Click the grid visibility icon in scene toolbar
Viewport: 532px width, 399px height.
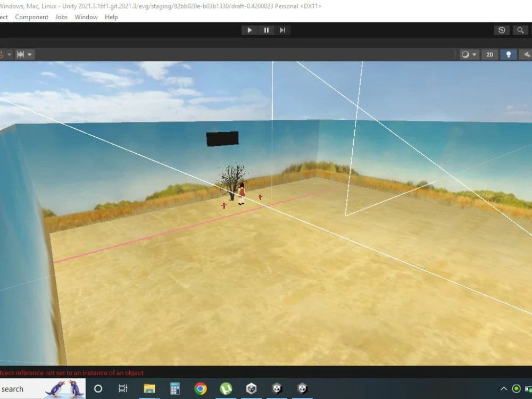pos(20,54)
